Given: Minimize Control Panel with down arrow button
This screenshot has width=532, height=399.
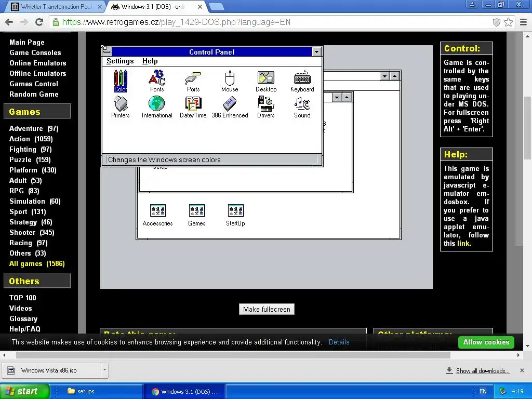Looking at the screenshot, I should tap(316, 51).
